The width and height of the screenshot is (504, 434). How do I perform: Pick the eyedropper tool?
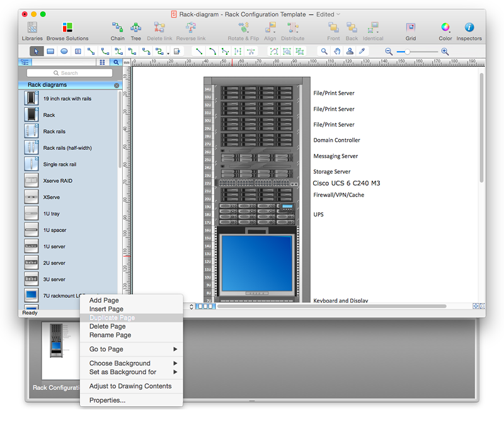pyautogui.click(x=362, y=52)
